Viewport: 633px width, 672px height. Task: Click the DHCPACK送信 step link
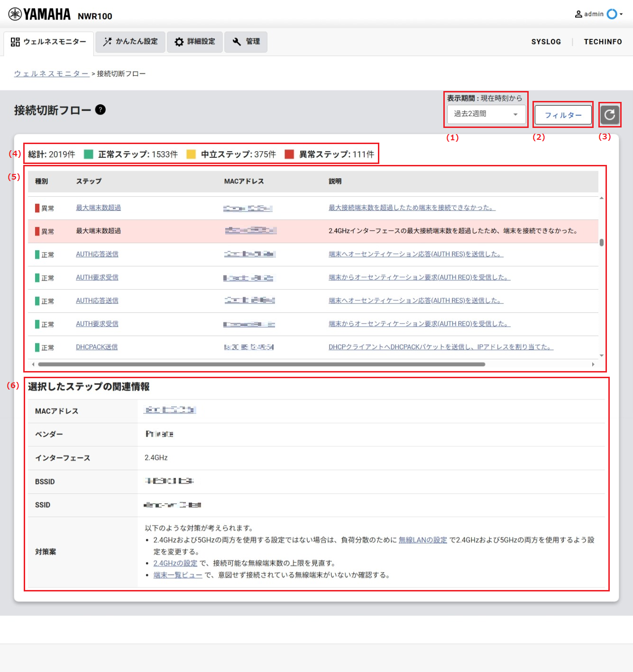pos(97,347)
